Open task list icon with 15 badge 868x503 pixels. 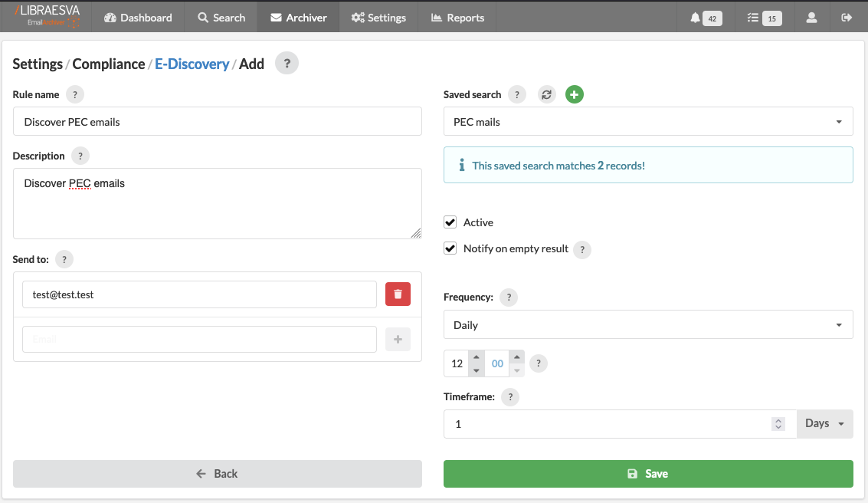click(x=764, y=18)
